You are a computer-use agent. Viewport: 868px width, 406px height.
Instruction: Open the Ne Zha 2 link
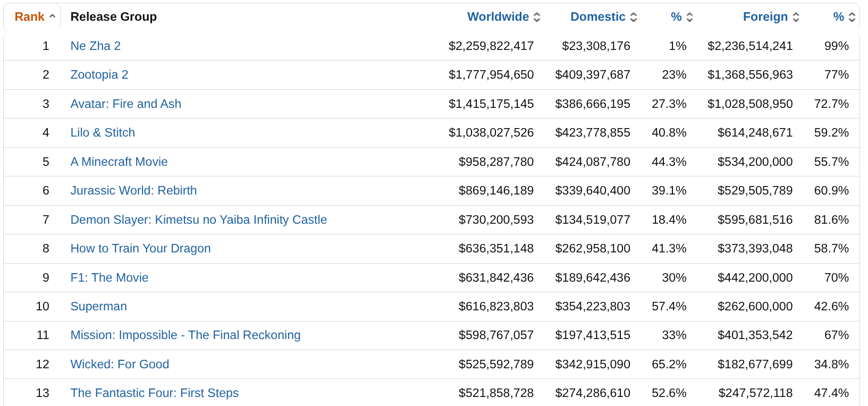pos(96,46)
